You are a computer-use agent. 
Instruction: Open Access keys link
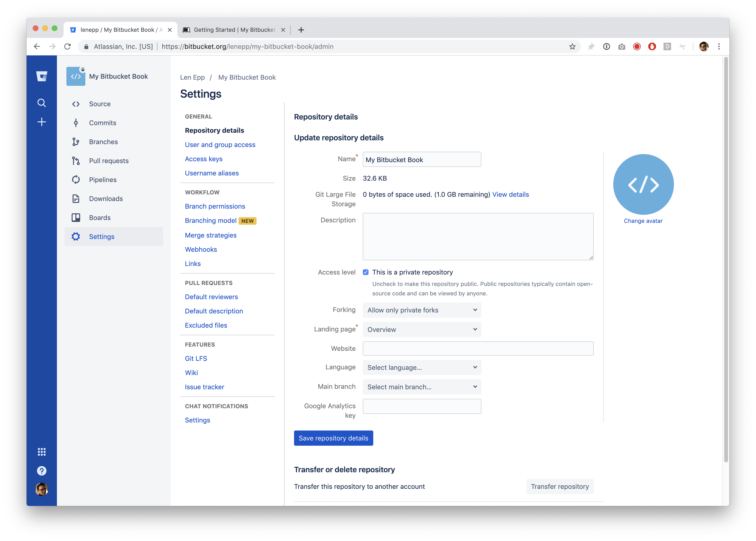tap(203, 159)
